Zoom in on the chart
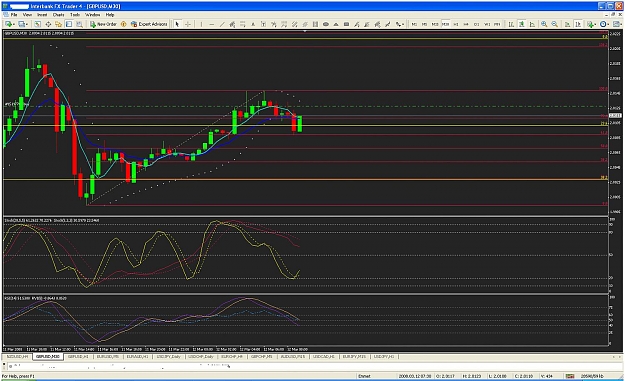Viewport: 625px width, 381px height. pyautogui.click(x=544, y=24)
